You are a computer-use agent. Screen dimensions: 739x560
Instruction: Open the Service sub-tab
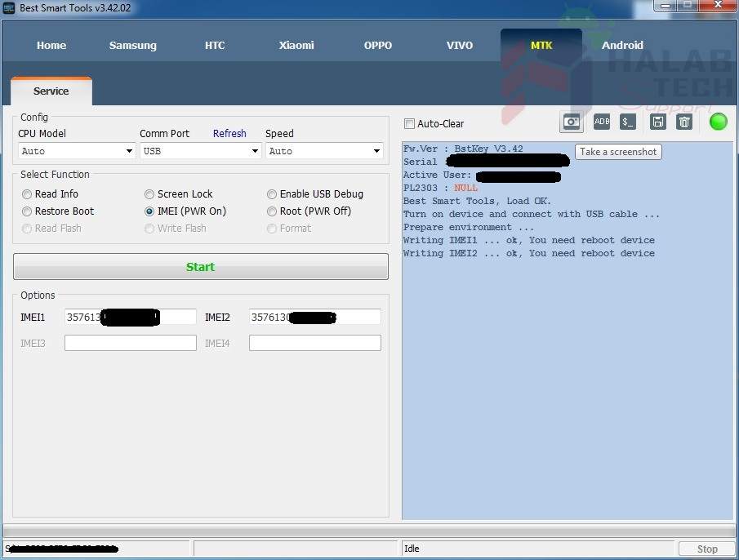pyautogui.click(x=51, y=91)
